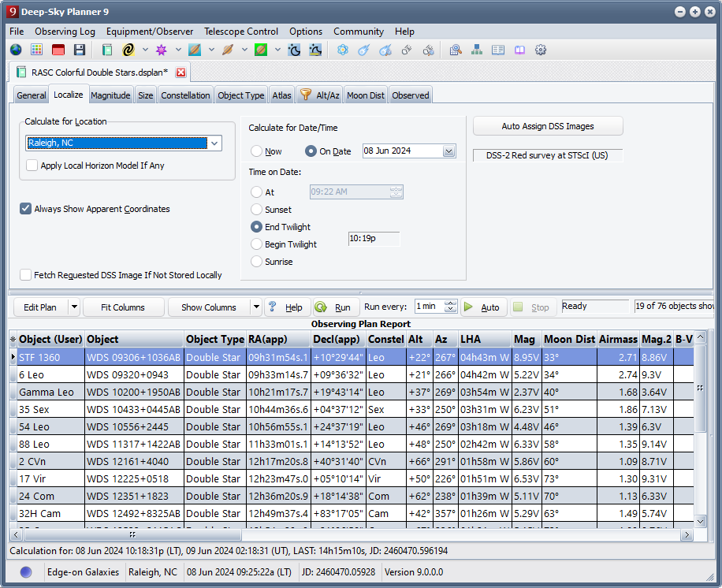Screen dimensions: 722x588
Task: Click the filter funnel icon on tab bar
Action: (x=306, y=95)
